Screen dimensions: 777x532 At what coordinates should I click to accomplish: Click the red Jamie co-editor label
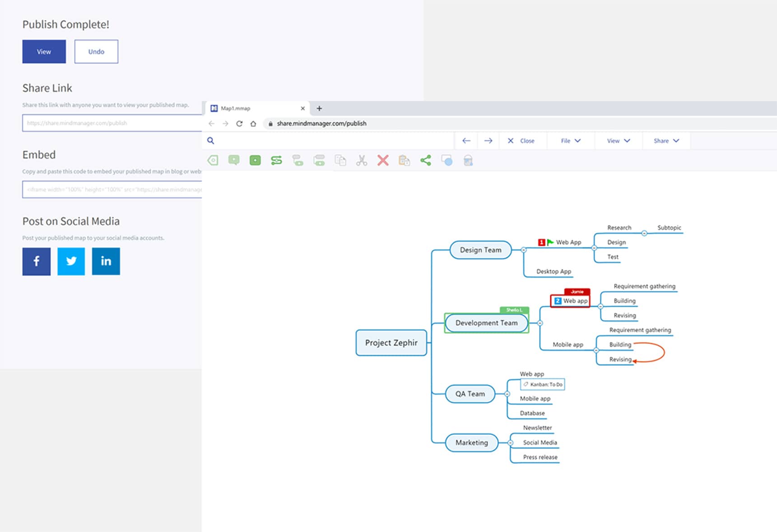coord(577,292)
